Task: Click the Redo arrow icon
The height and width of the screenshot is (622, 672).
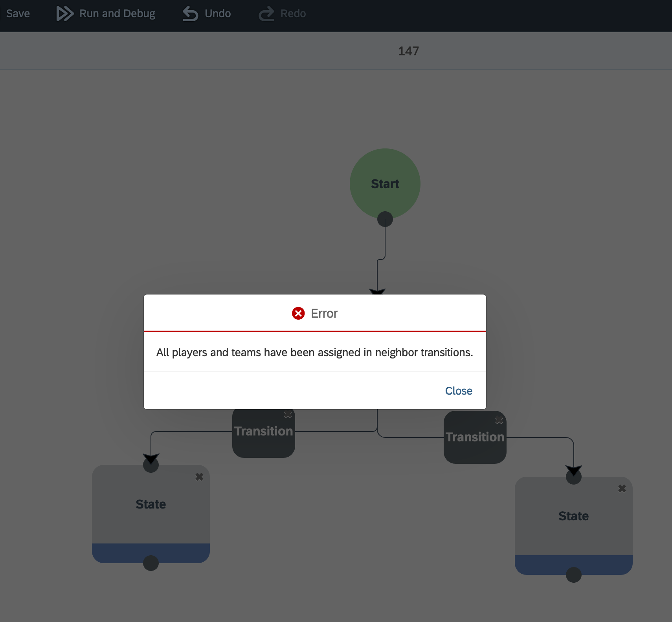Action: click(x=266, y=13)
